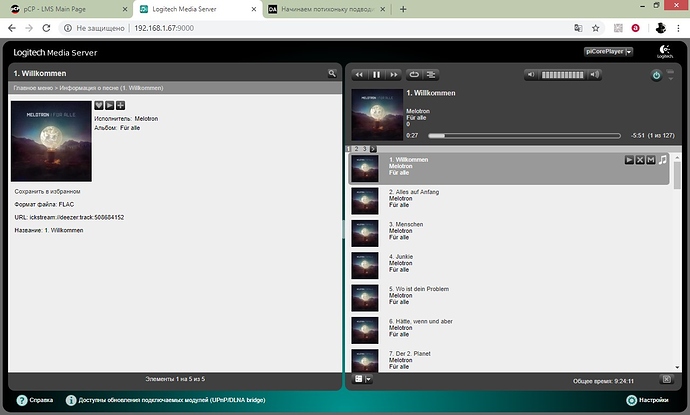Switch to pCP - LMS Main Page tab
This screenshot has width=690, height=415.
tap(66, 9)
